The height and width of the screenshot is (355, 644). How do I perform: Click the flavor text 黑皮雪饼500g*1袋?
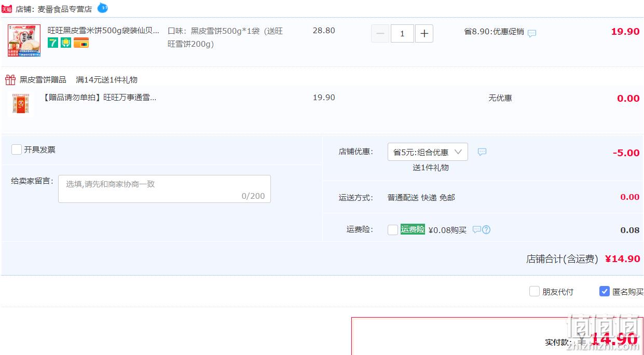point(225,31)
